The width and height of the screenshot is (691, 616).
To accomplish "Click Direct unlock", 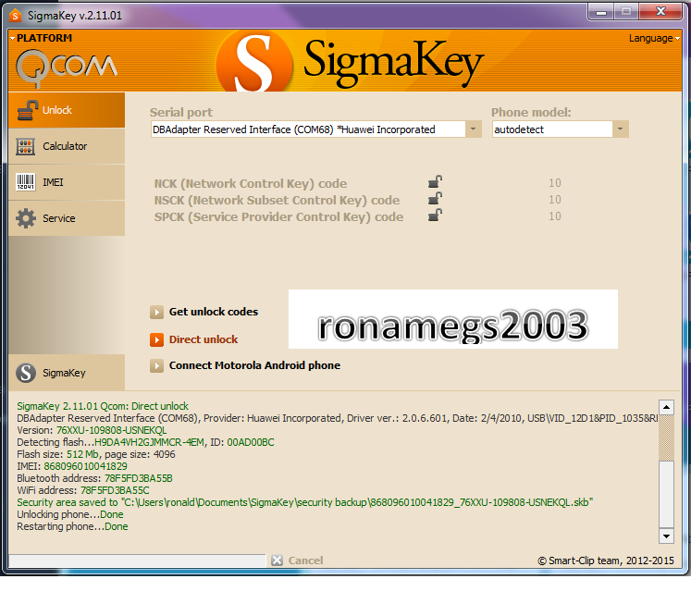I will [204, 339].
